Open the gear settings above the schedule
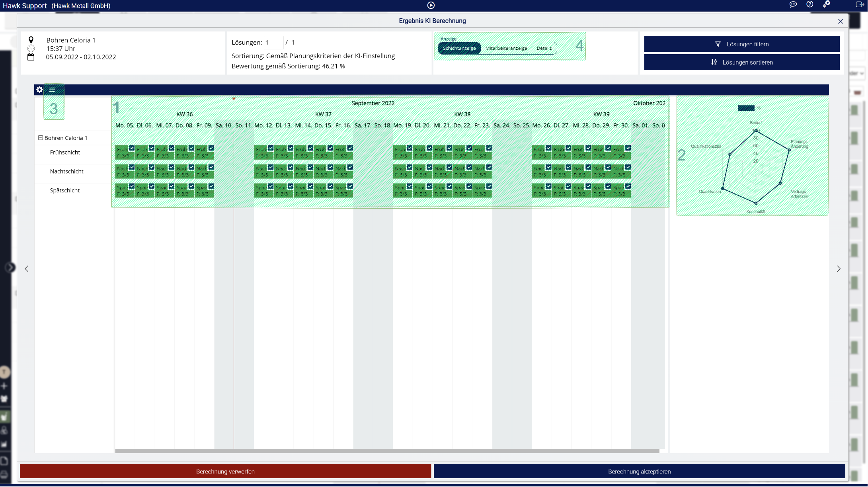868x487 pixels. point(39,90)
